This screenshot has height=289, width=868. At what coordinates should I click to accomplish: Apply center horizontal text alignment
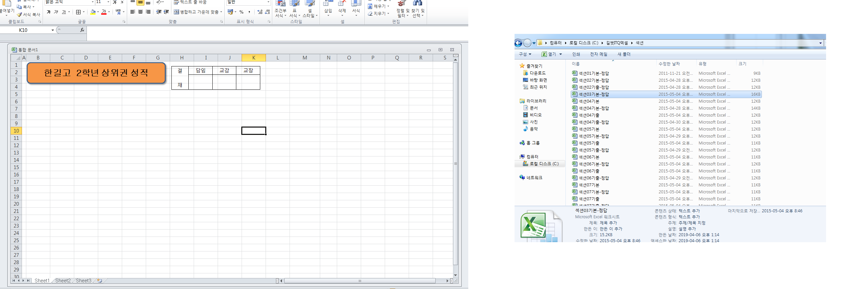[x=140, y=12]
